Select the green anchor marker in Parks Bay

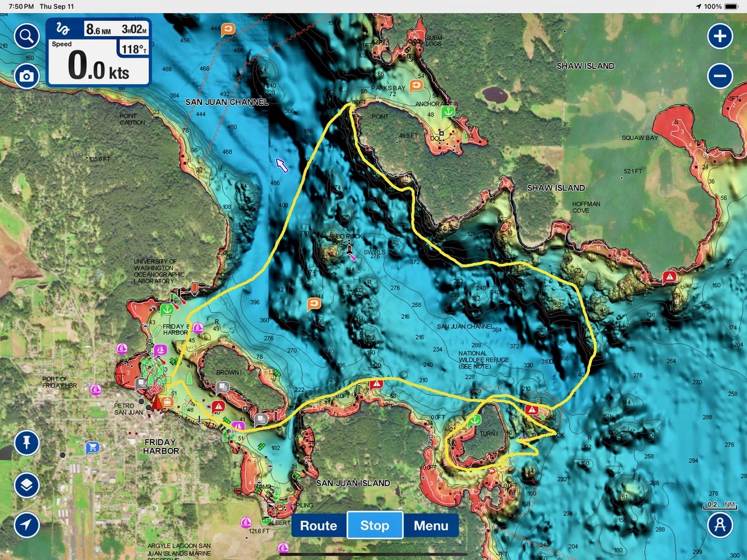pos(448,111)
